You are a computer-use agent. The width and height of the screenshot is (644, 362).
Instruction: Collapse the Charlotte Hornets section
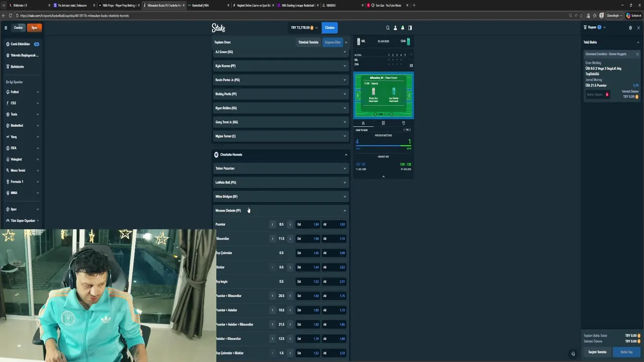(x=346, y=154)
